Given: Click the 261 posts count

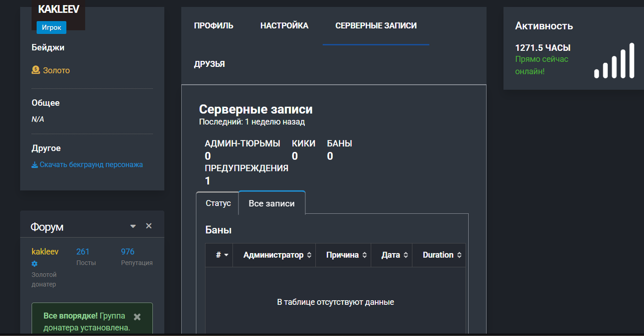Looking at the screenshot, I should [83, 251].
